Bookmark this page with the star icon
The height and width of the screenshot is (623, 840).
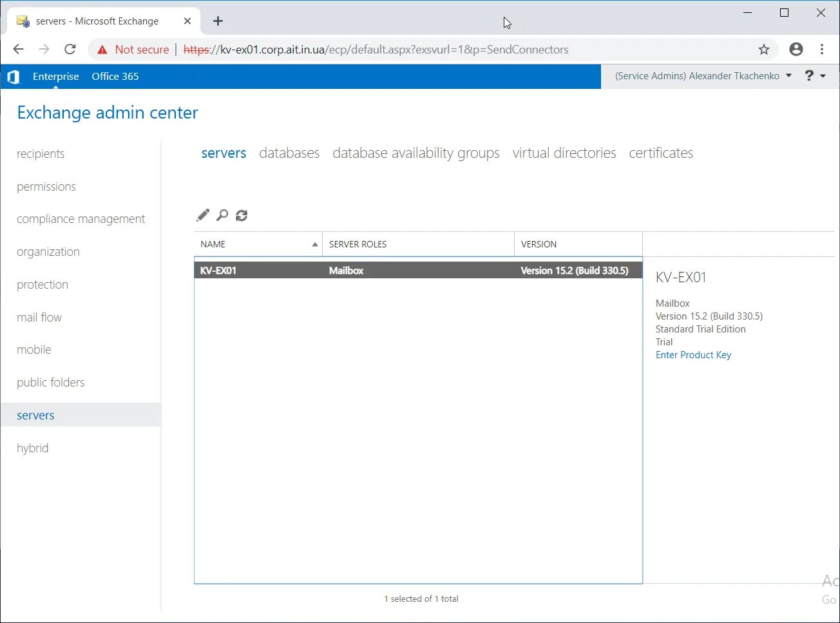coord(764,50)
